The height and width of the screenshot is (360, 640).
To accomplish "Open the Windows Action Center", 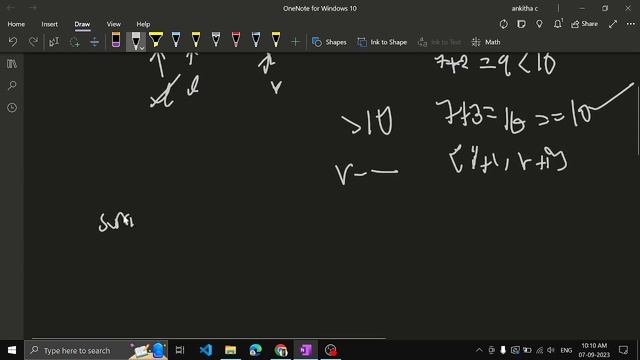I will pos(623,350).
